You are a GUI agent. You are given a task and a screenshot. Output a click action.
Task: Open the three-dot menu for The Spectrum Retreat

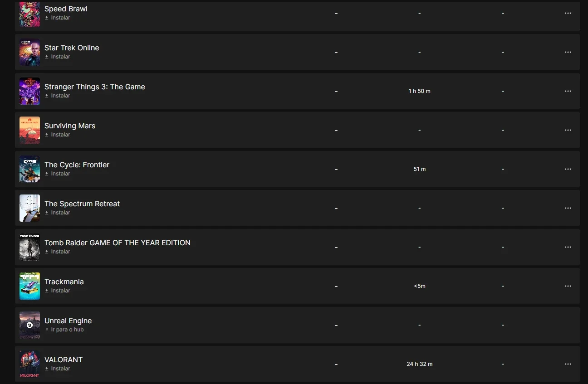[568, 208]
